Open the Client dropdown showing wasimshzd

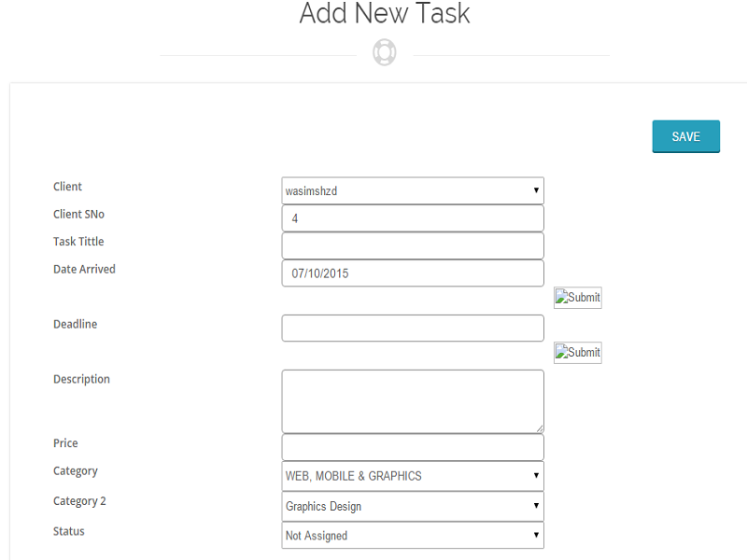point(412,190)
